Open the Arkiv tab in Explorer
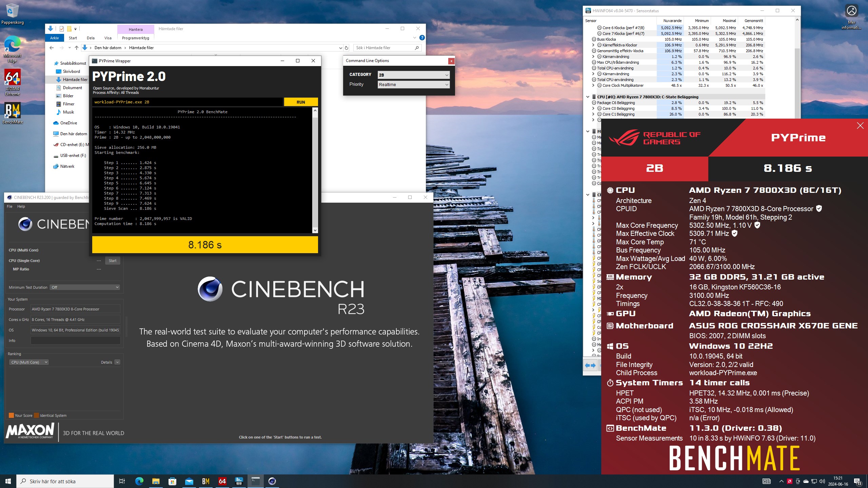The width and height of the screenshot is (868, 488). coord(54,38)
